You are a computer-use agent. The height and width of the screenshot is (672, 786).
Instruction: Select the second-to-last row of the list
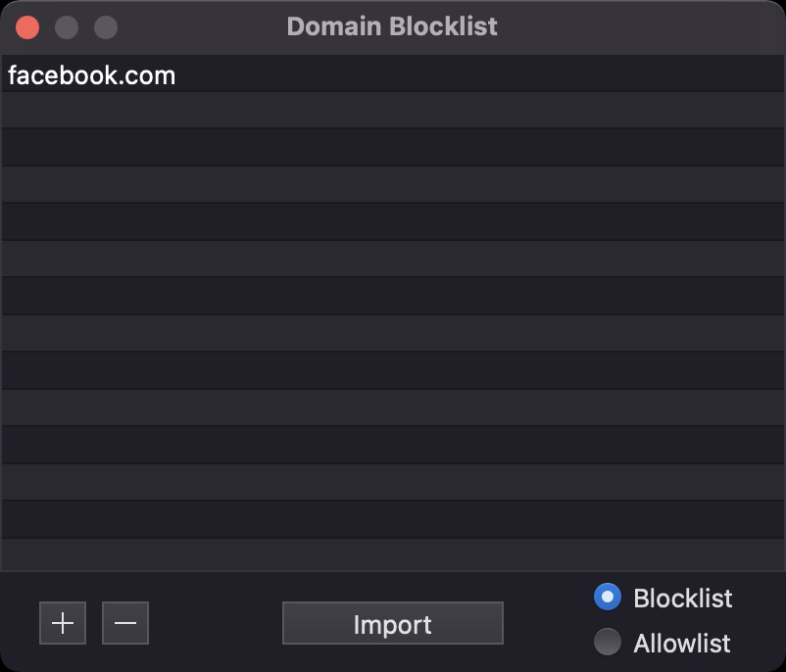[x=392, y=519]
